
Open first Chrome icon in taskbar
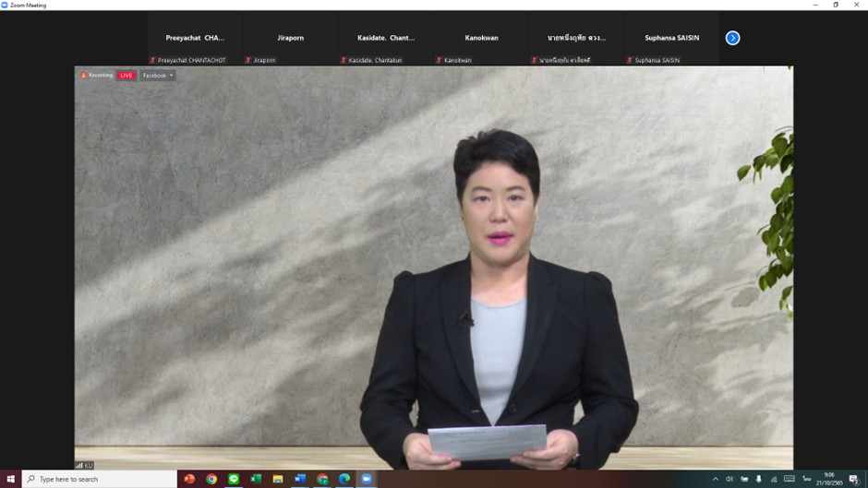[211, 479]
